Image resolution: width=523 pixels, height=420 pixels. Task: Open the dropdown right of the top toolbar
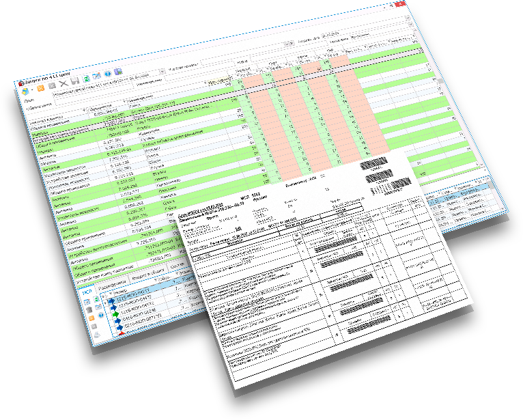click(x=162, y=71)
